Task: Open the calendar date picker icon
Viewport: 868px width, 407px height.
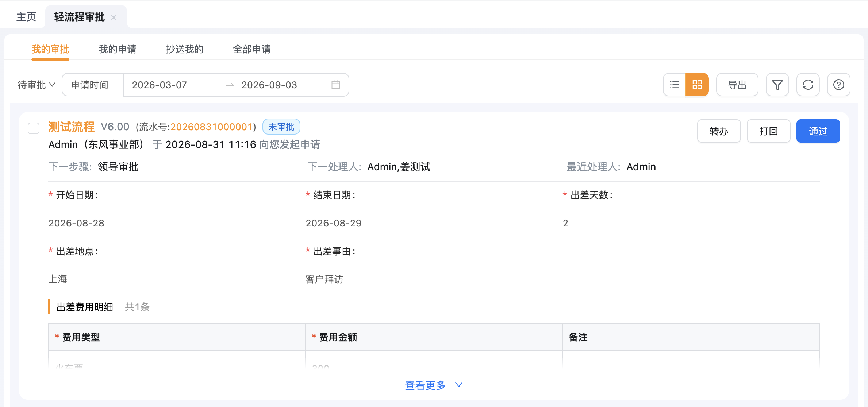Action: click(336, 85)
